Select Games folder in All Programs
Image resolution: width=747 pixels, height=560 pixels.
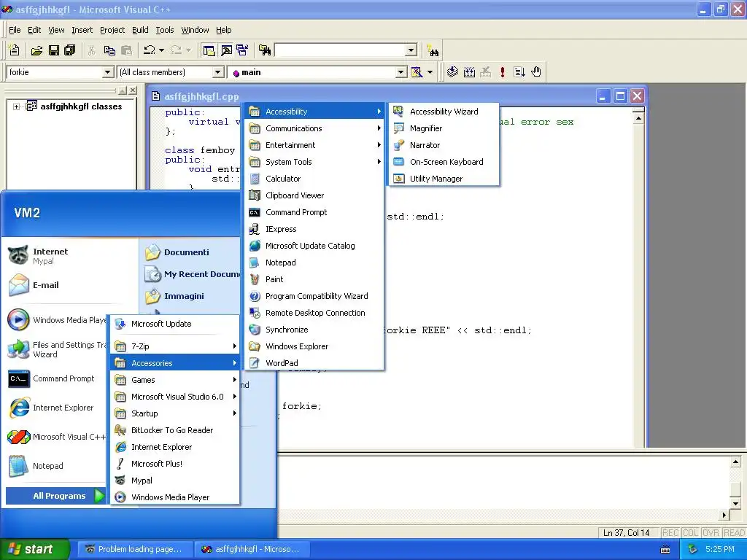pyautogui.click(x=175, y=379)
